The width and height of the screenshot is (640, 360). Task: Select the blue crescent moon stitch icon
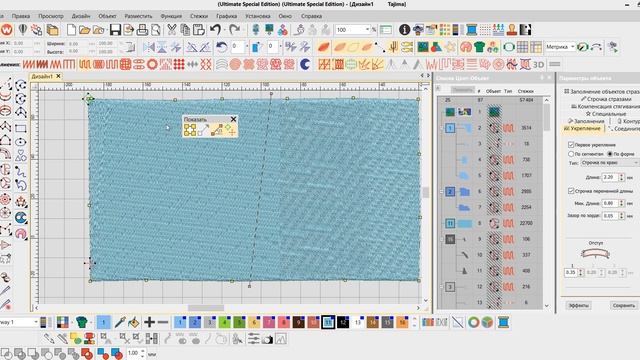(x=305, y=64)
